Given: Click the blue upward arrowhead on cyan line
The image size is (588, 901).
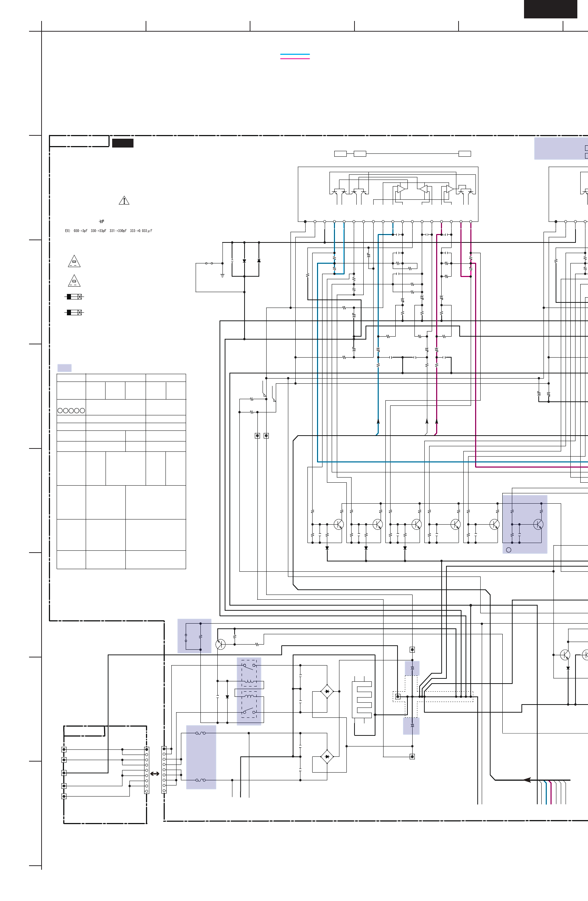Looking at the screenshot, I should coord(378,421).
